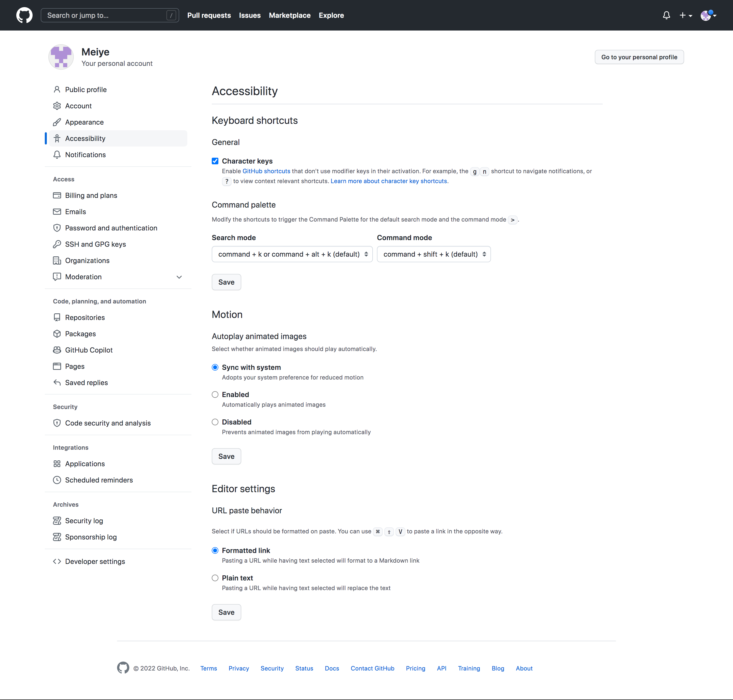This screenshot has height=700, width=733.
Task: Click the Organizations building icon
Action: pos(57,260)
